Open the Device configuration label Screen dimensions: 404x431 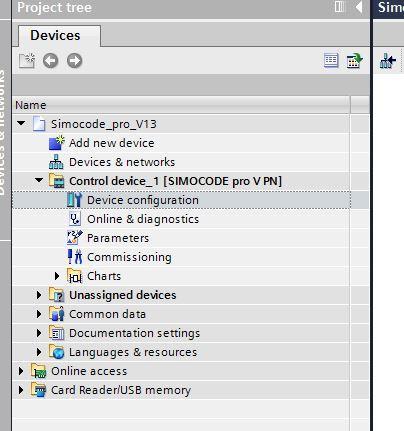(143, 200)
